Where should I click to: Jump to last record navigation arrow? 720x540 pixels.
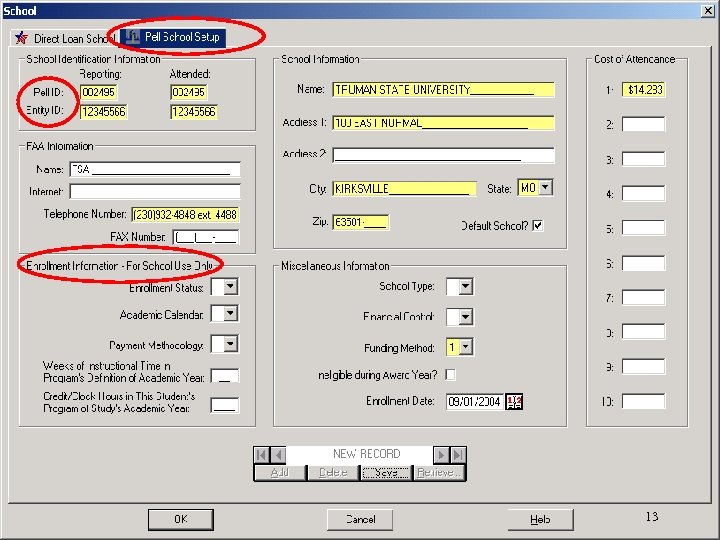point(458,455)
